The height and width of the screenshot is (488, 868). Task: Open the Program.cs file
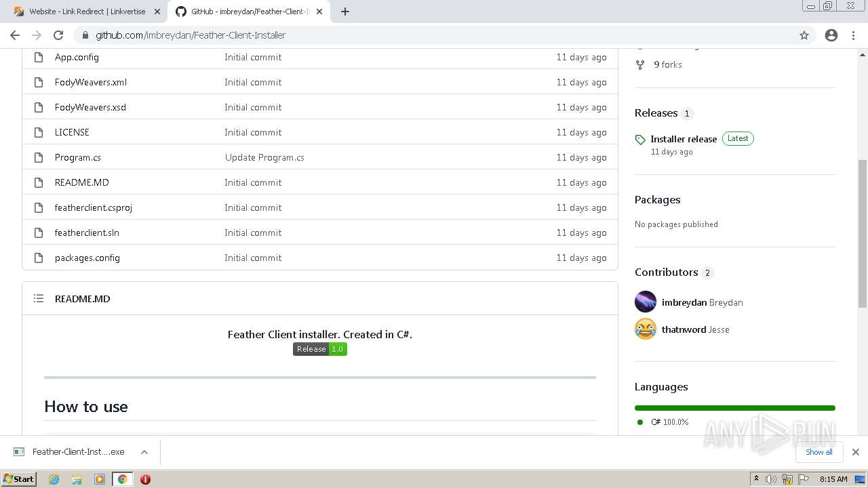[78, 157]
